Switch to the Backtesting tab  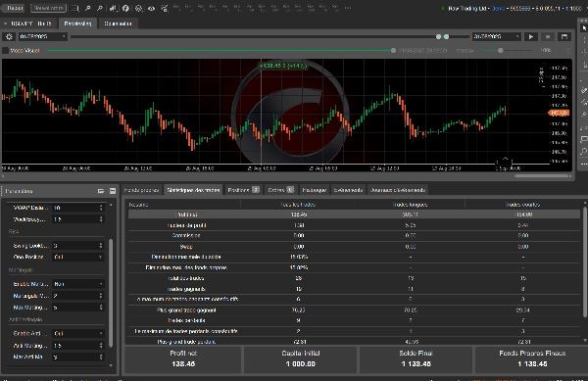click(x=77, y=24)
